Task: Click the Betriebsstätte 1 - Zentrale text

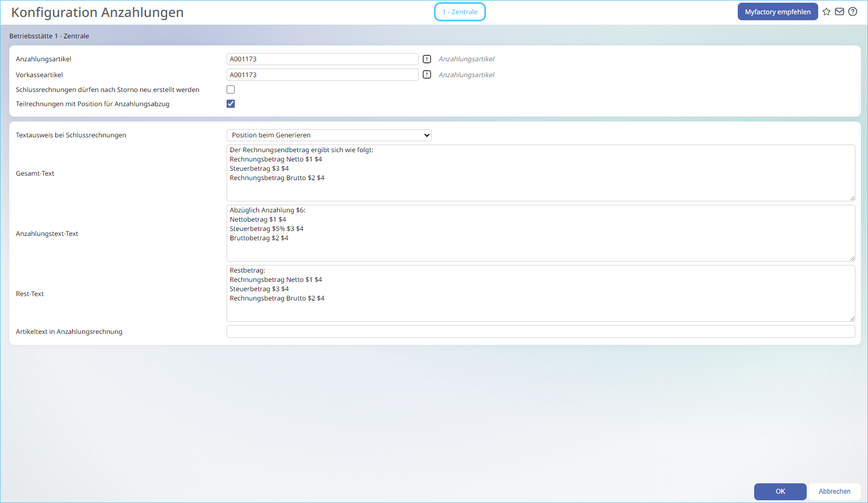Action: 49,36
